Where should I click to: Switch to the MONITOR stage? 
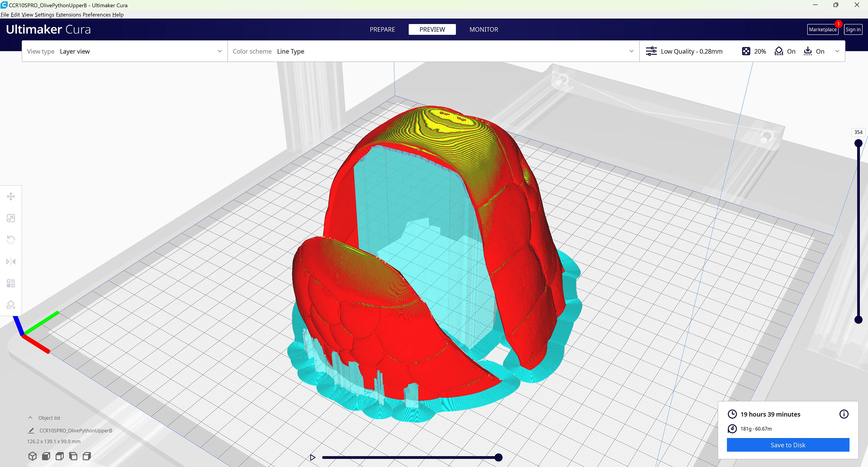click(483, 29)
